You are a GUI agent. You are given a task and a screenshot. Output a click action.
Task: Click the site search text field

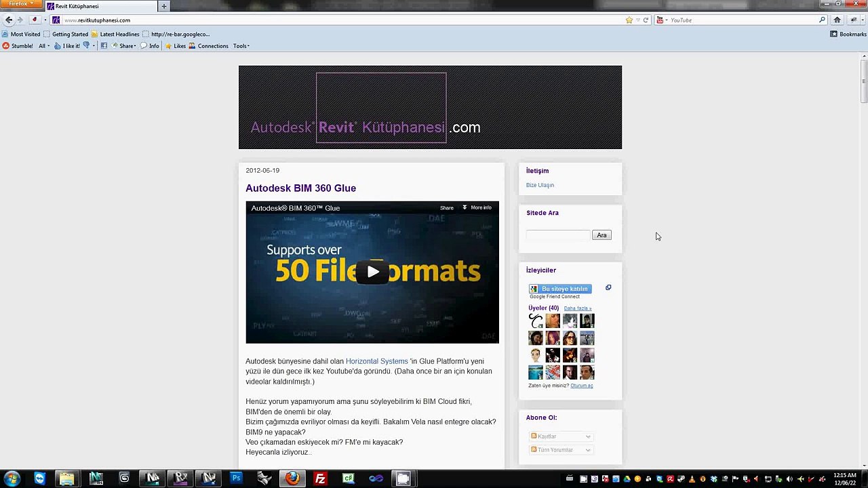coord(558,235)
